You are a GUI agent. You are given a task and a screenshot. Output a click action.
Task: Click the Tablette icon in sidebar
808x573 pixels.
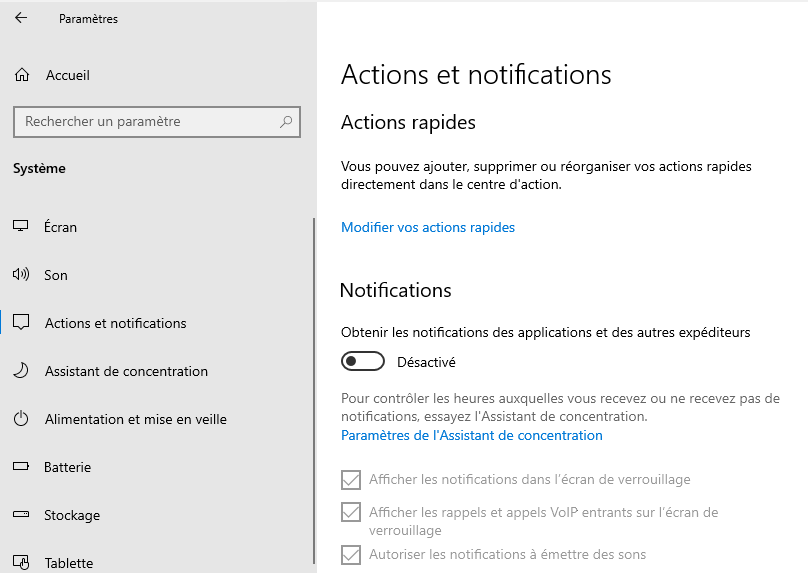point(21,562)
